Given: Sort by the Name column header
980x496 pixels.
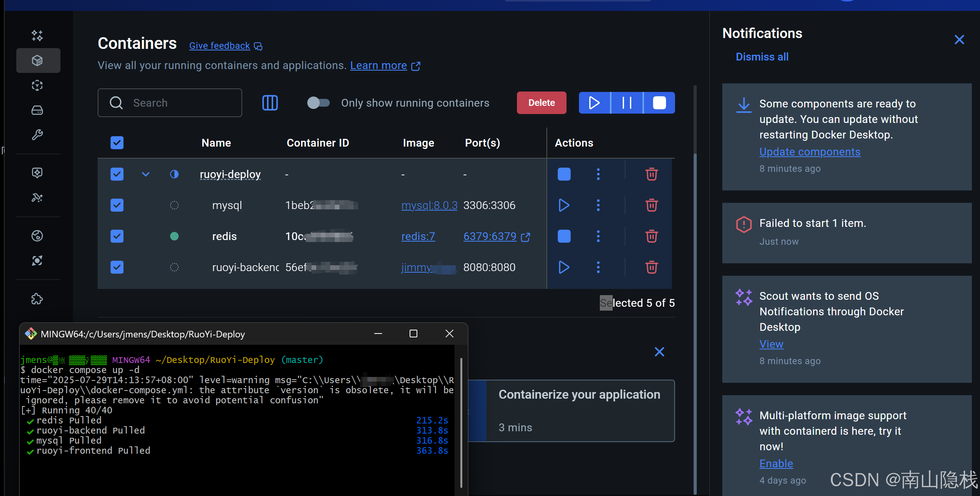Looking at the screenshot, I should [216, 143].
